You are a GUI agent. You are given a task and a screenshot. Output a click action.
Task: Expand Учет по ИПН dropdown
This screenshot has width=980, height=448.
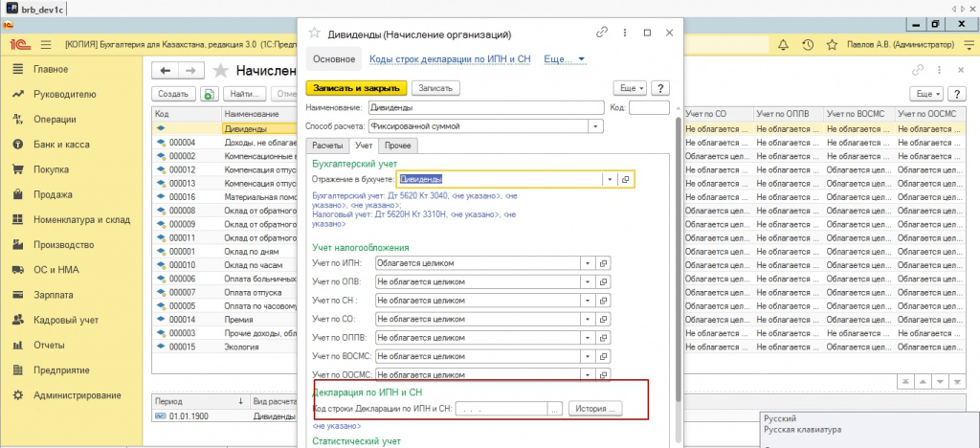tap(589, 263)
